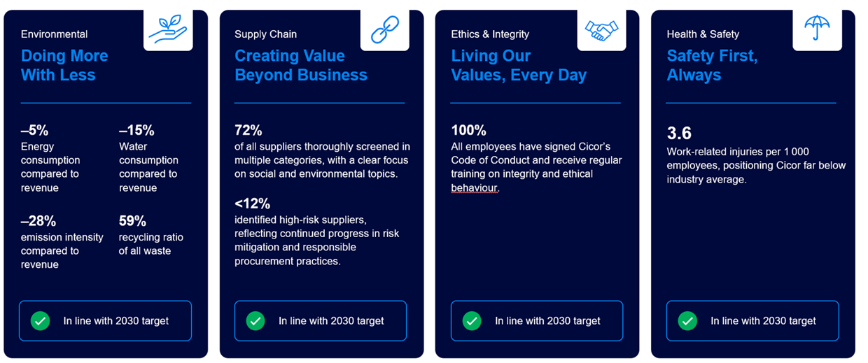The width and height of the screenshot is (868, 363).
Task: Click 'In line with 2030 target' under Environmental
Action: [116, 321]
